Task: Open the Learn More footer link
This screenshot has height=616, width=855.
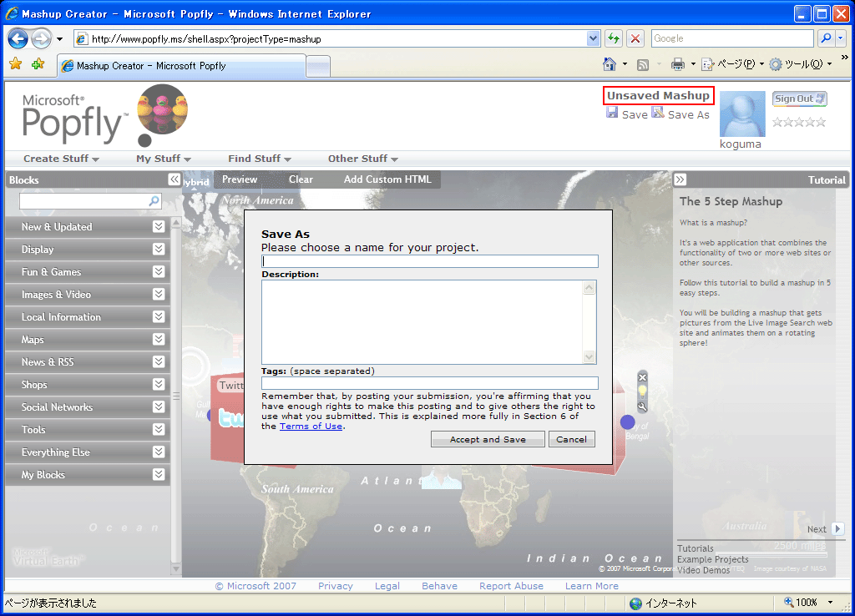Action: 592,586
